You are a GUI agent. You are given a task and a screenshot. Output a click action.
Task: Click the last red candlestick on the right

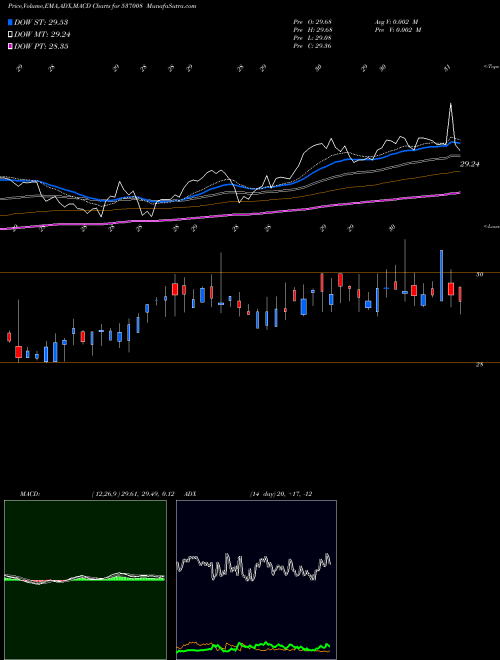pos(460,294)
